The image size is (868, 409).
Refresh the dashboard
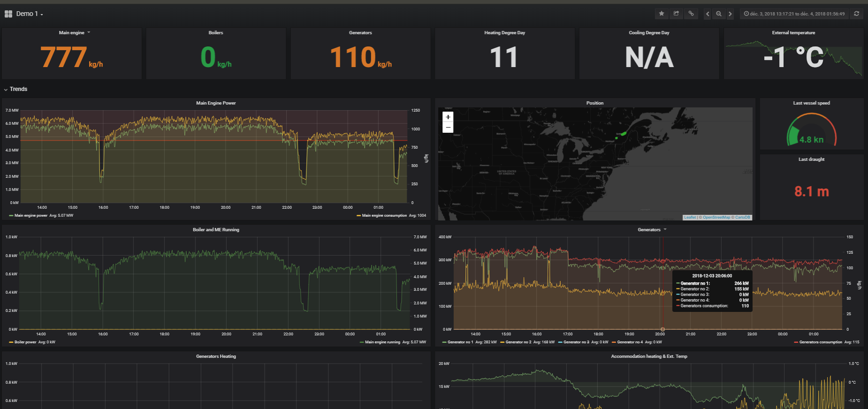point(857,14)
